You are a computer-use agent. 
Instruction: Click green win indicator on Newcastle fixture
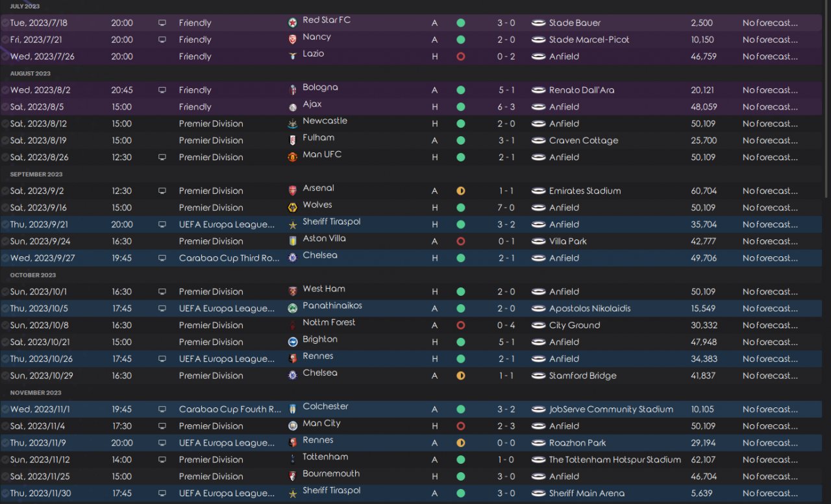[460, 123]
